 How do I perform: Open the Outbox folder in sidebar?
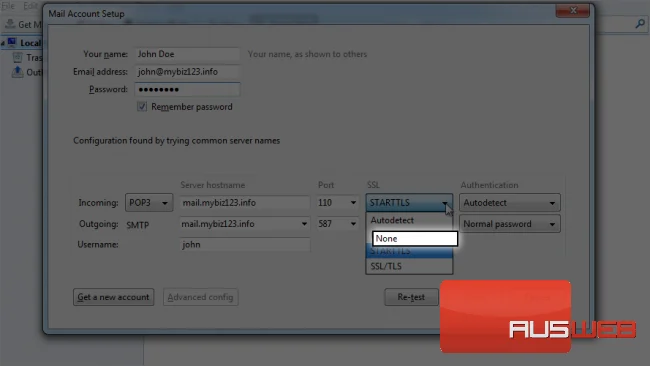coord(27,72)
